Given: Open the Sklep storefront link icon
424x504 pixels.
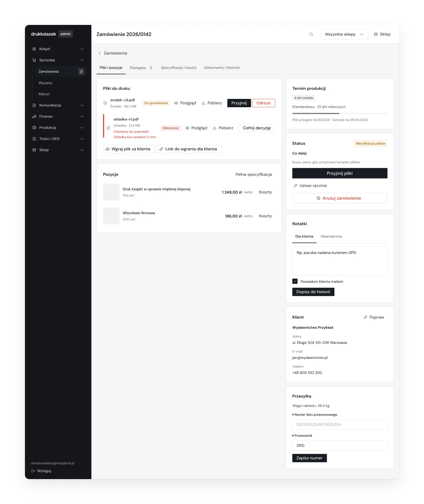Looking at the screenshot, I should (376, 34).
